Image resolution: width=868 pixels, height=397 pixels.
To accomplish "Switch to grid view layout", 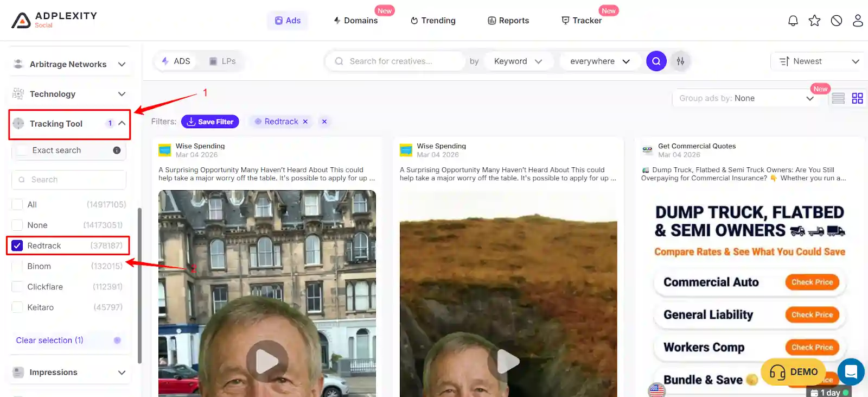I will click(x=857, y=98).
